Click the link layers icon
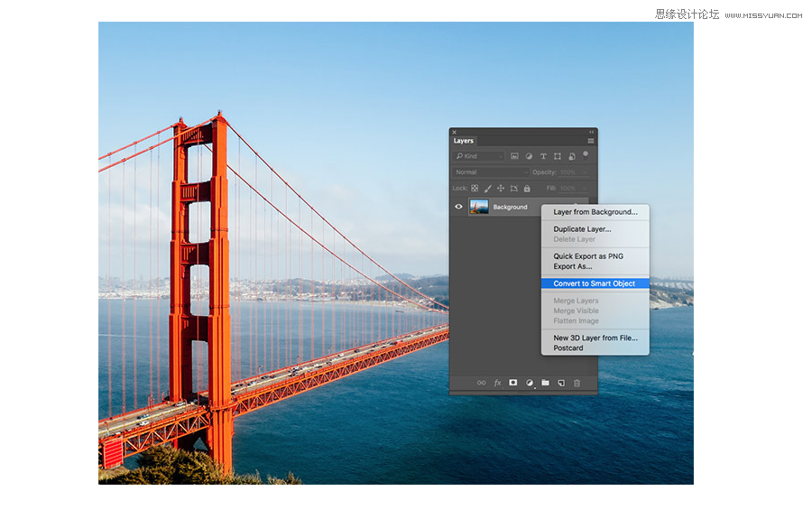This screenshot has width=812, height=510. pos(481,383)
